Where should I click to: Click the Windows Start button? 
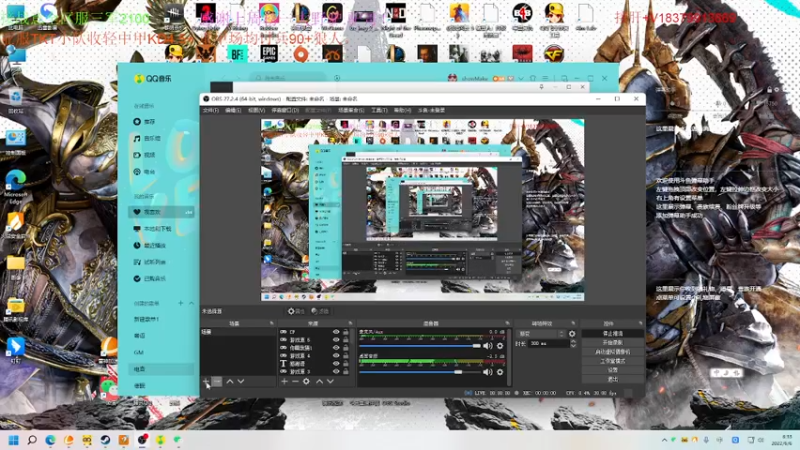[14, 440]
